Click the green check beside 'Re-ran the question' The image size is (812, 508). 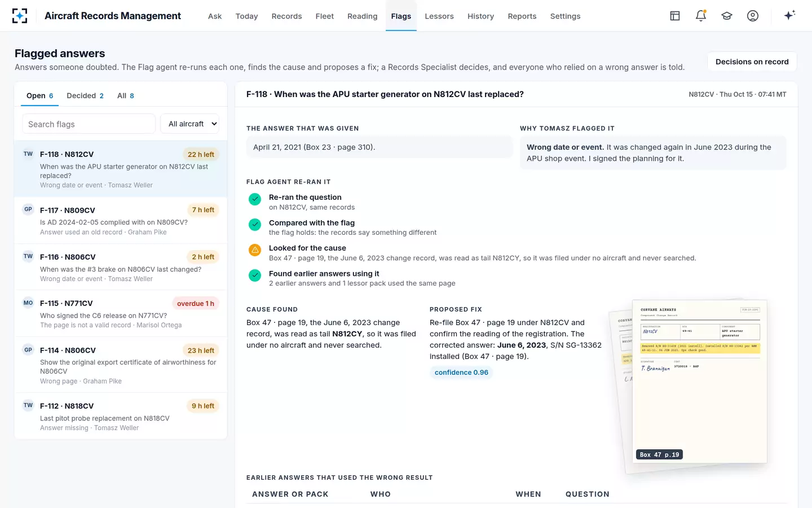pos(255,199)
